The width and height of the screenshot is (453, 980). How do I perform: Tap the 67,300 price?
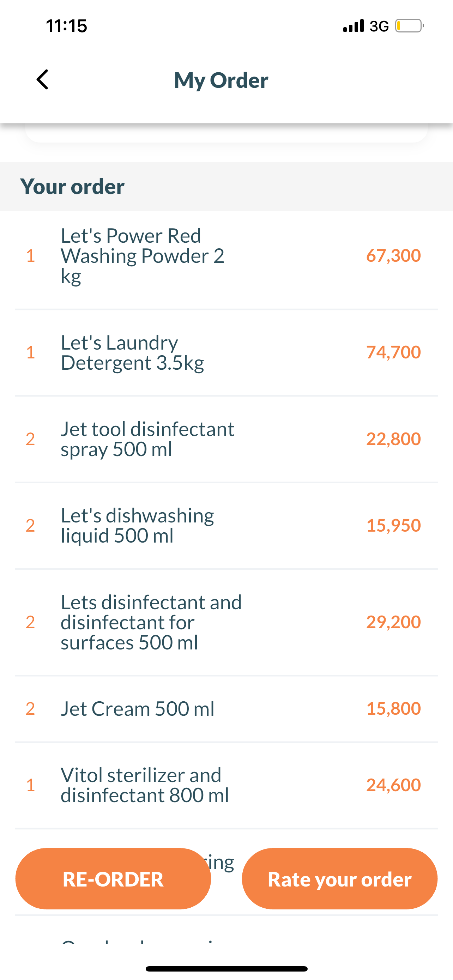(x=393, y=255)
